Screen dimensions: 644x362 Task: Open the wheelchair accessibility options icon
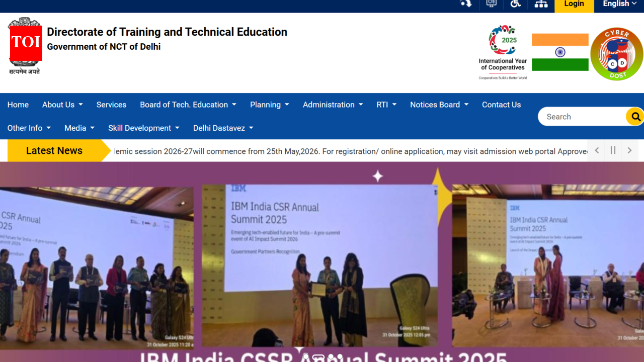[515, 4]
